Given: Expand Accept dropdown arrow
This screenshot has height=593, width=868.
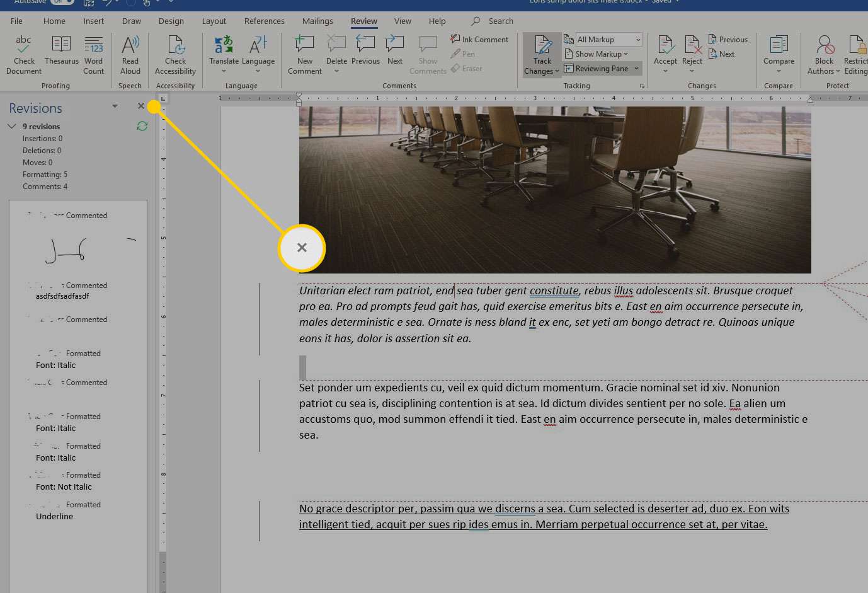Looking at the screenshot, I should tap(665, 71).
